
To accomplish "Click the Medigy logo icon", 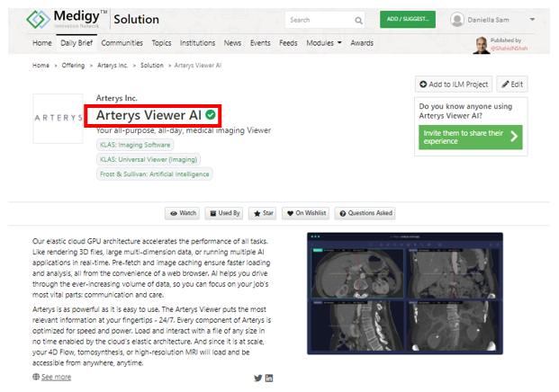I will click(x=38, y=19).
